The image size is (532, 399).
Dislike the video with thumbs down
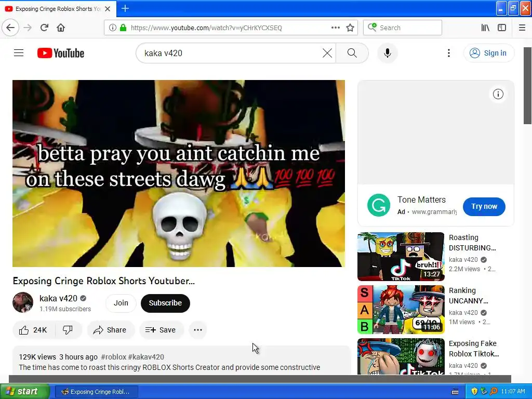68,330
